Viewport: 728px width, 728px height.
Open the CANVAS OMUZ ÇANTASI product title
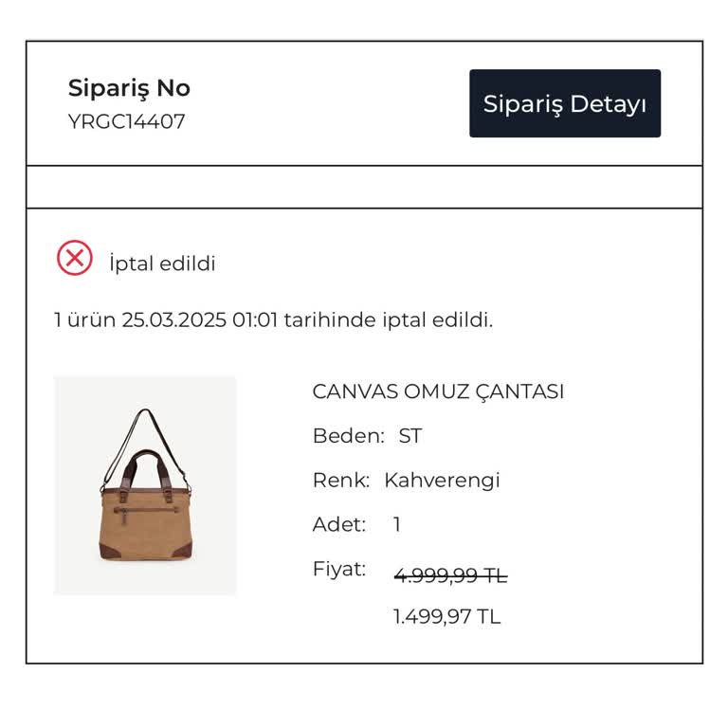438,391
